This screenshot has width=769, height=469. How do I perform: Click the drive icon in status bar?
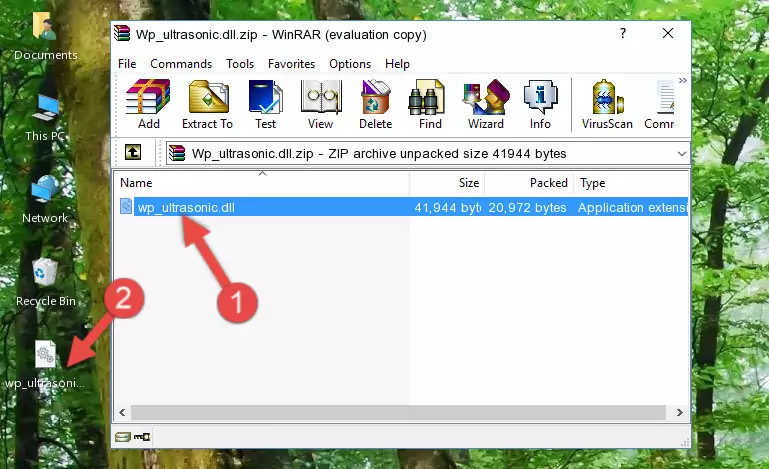click(x=123, y=437)
